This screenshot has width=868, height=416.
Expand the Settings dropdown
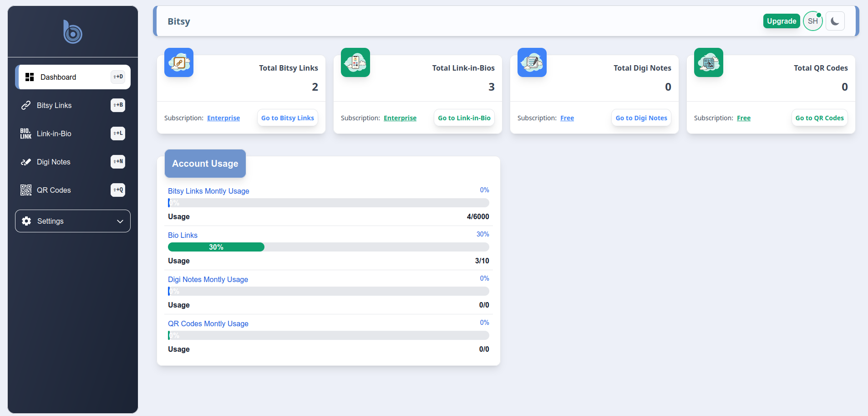click(73, 221)
